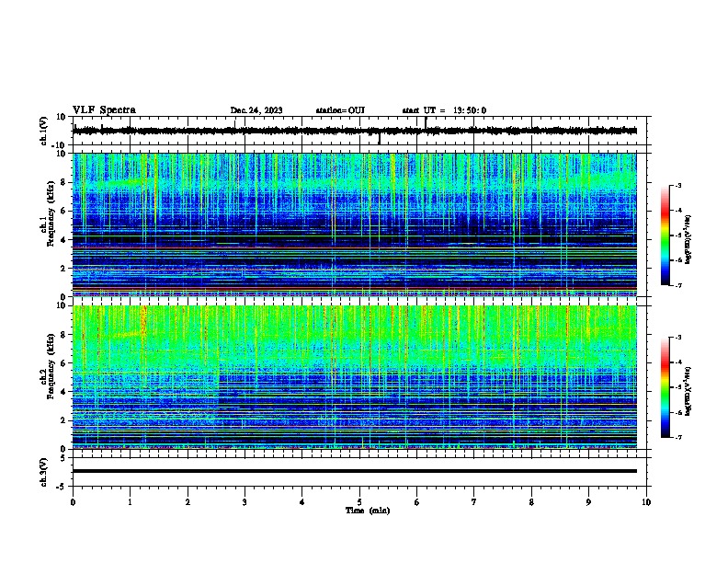The height and width of the screenshot is (563, 728).
Task: Click the "3" tick on the Time axis
Action: tap(245, 502)
